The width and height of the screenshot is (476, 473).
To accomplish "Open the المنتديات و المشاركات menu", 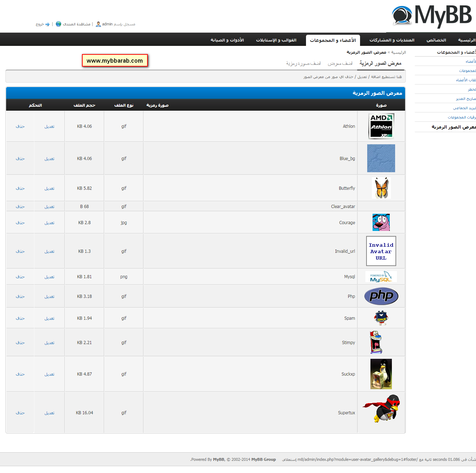I will [392, 40].
